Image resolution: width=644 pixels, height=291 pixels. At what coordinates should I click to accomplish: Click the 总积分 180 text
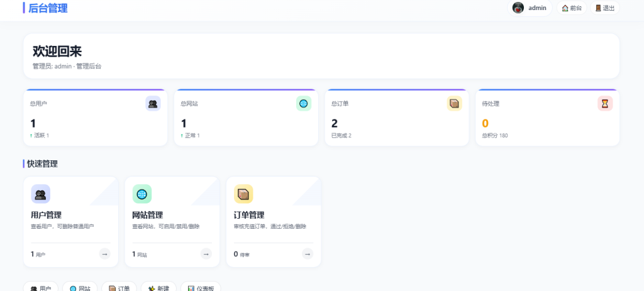pyautogui.click(x=495, y=136)
